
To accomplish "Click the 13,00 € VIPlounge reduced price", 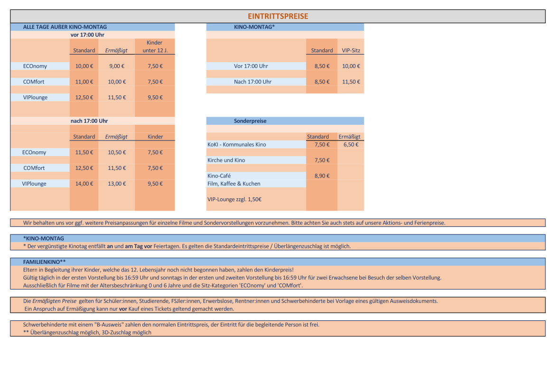I will click(x=116, y=184).
